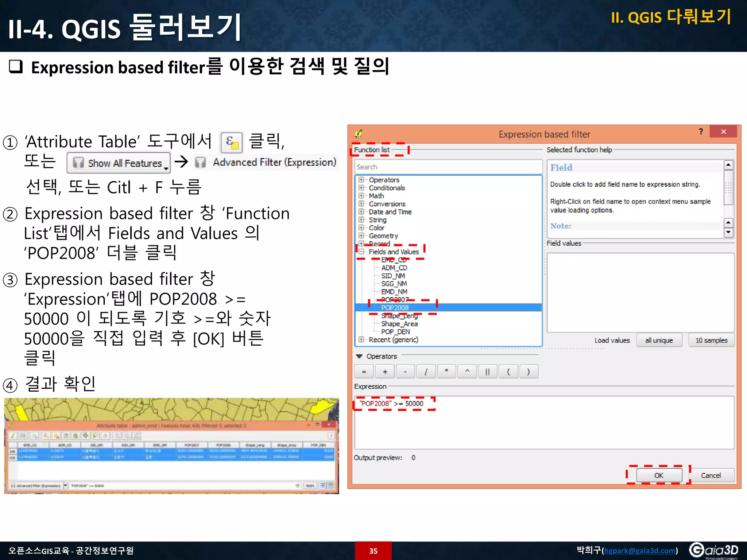Insert the division slash operator
Viewport: 747px width, 560px height.
coord(426,372)
